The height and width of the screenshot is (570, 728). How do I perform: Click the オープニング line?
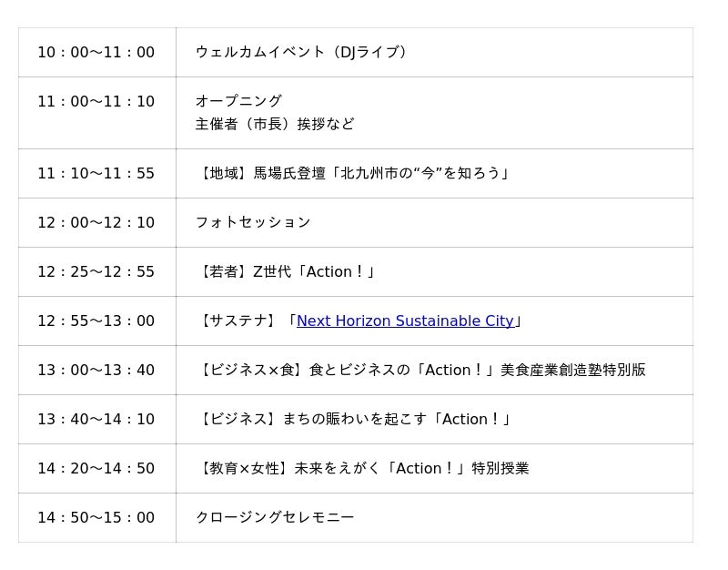238,101
